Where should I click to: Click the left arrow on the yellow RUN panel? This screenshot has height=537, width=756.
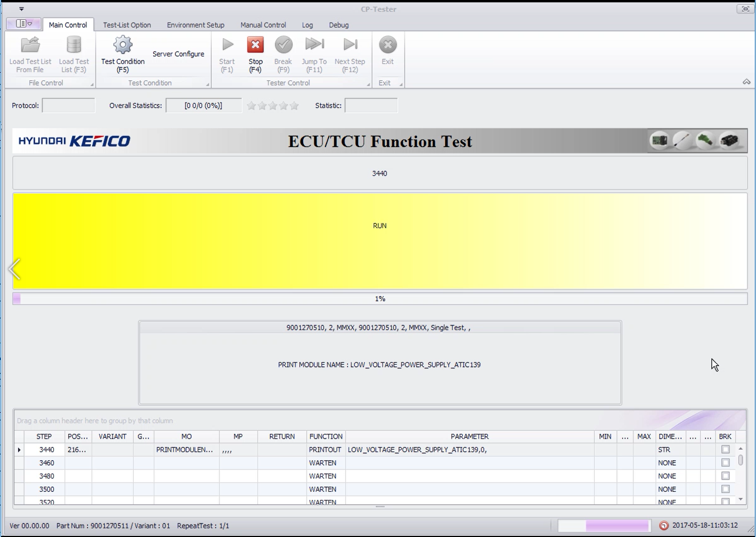click(15, 269)
